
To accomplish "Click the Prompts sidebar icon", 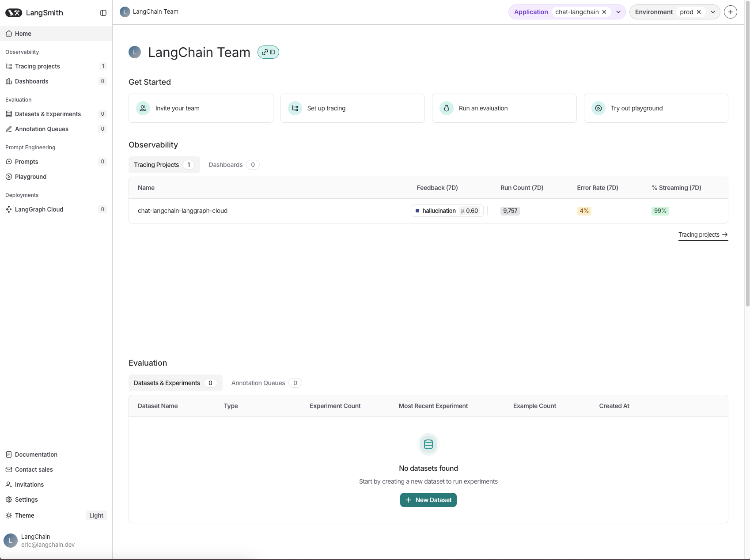I will click(9, 162).
